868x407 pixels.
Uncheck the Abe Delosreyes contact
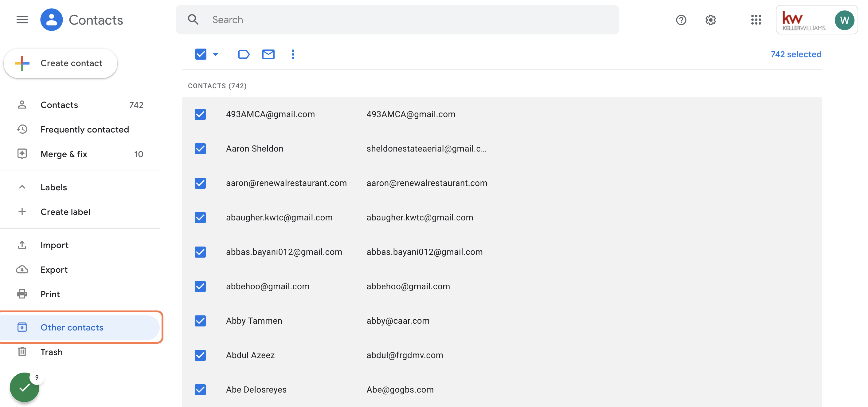[200, 389]
